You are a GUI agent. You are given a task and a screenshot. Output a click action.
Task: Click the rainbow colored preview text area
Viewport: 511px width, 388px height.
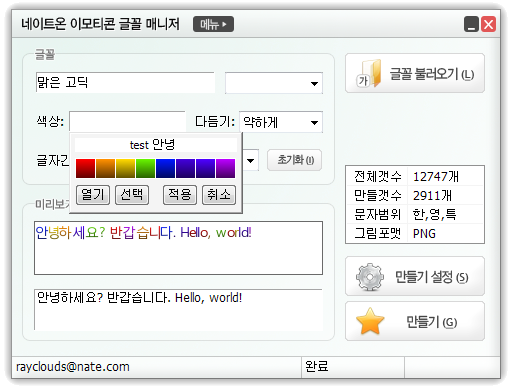point(178,248)
